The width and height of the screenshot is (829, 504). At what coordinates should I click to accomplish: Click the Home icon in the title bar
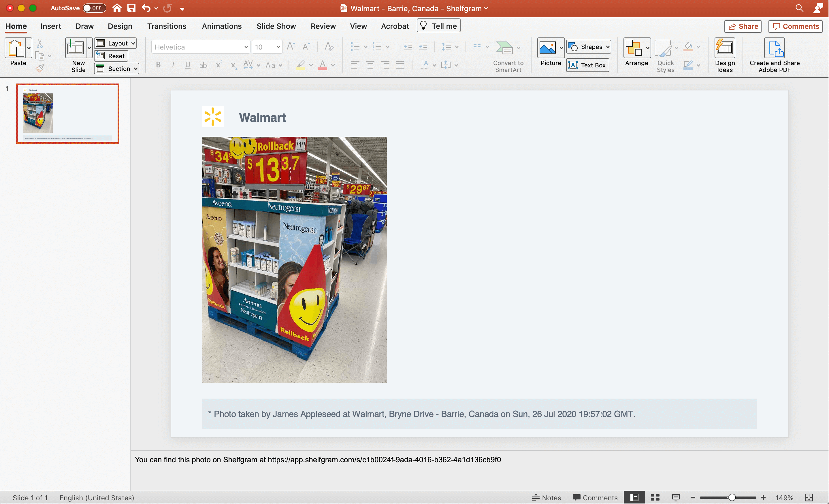[117, 8]
